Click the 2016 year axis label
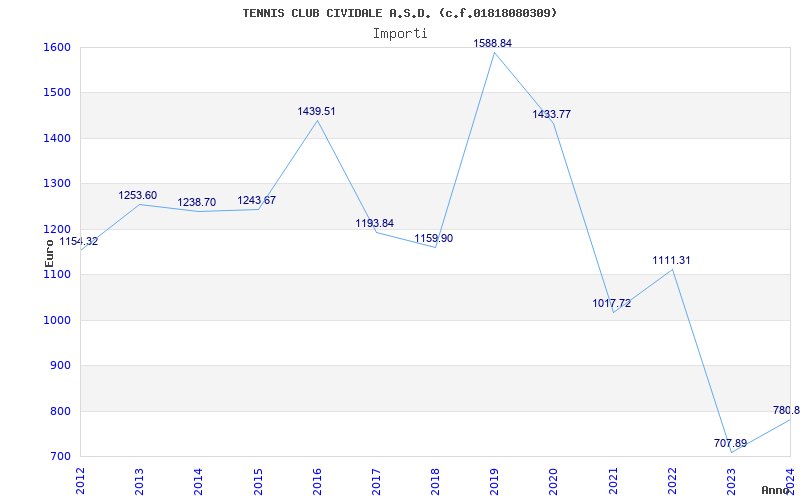 pyautogui.click(x=317, y=479)
